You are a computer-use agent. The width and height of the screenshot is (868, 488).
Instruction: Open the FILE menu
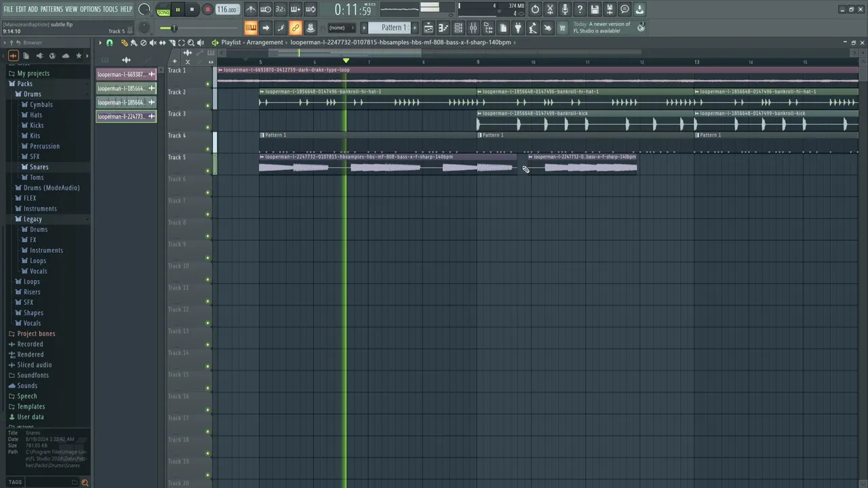tap(8, 9)
